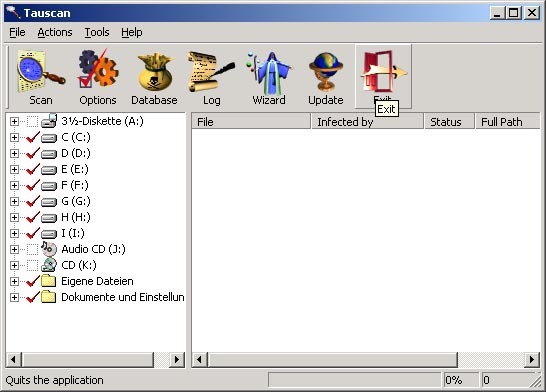Check the 3½-Diskette (A:) checkbox
This screenshot has width=546, height=392.
point(32,121)
